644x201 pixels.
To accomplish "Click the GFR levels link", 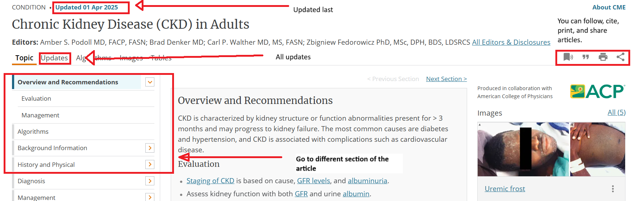I will [313, 181].
